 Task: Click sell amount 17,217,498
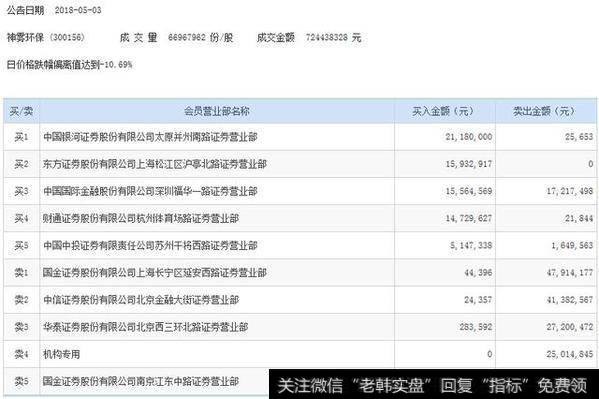pyautogui.click(x=570, y=191)
